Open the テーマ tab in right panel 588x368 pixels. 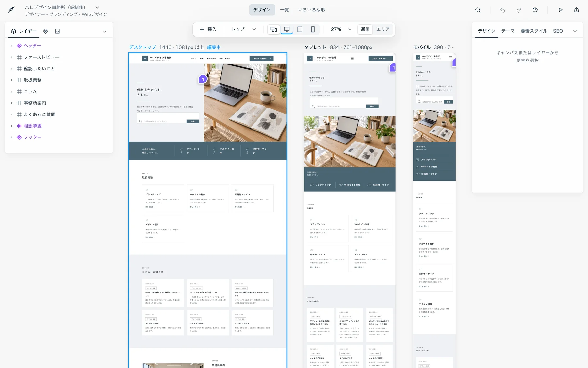point(508,31)
